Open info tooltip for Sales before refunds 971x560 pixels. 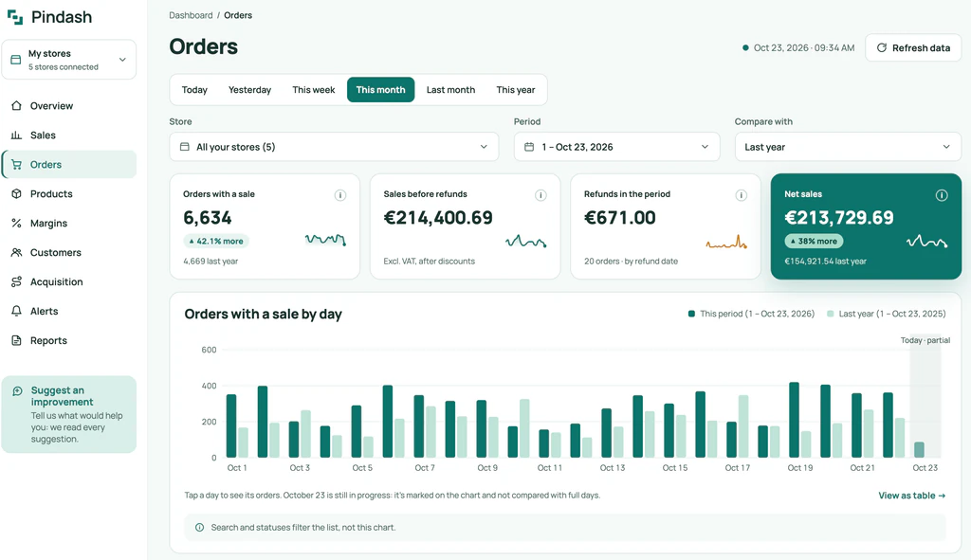540,195
